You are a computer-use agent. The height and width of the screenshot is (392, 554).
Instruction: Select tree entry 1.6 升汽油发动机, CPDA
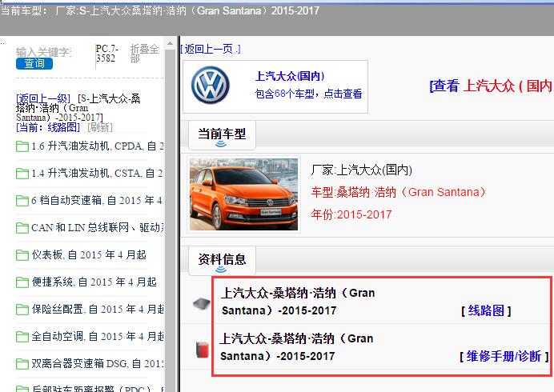97,146
